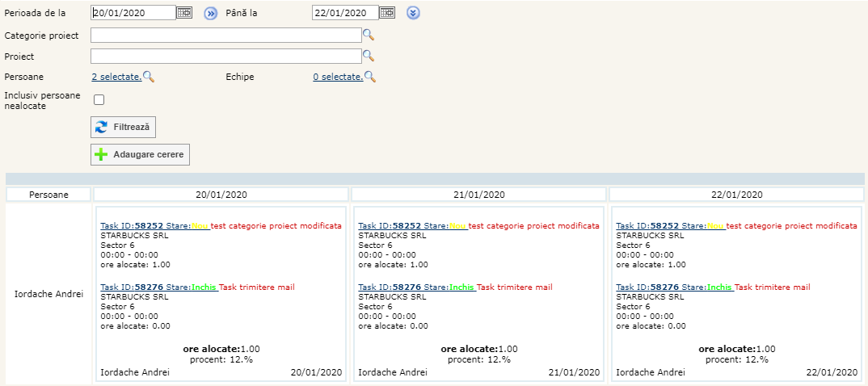Click the double-arrow next period icon

[x=210, y=13]
